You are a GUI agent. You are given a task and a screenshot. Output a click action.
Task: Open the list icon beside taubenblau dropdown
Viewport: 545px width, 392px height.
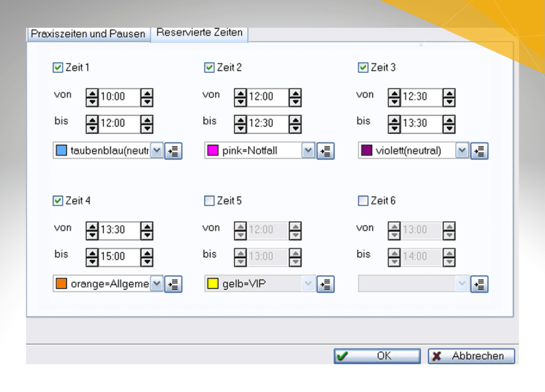[x=173, y=151]
